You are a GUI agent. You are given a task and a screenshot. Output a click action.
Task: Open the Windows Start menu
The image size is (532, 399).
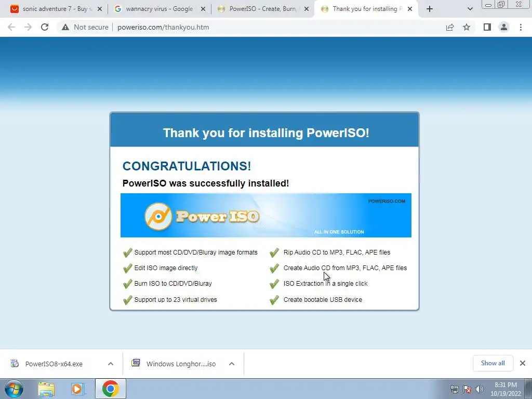14,389
